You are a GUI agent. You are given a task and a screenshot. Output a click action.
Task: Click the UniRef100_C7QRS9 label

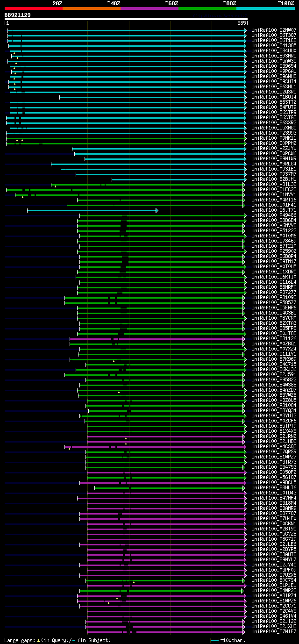tap(274, 451)
